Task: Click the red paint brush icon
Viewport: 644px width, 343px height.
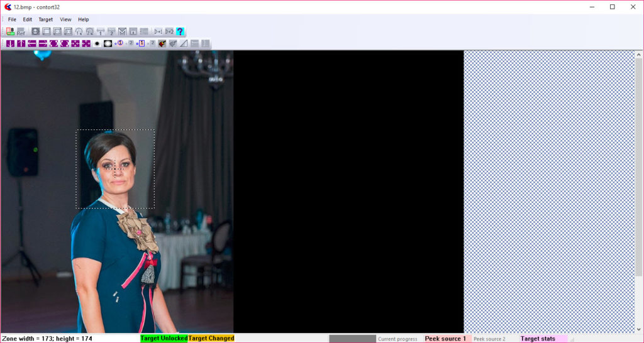Action: tap(162, 43)
